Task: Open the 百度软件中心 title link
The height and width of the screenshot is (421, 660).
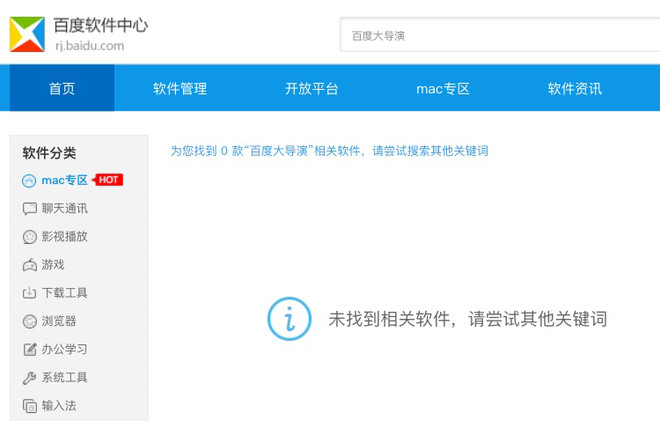Action: (x=101, y=25)
